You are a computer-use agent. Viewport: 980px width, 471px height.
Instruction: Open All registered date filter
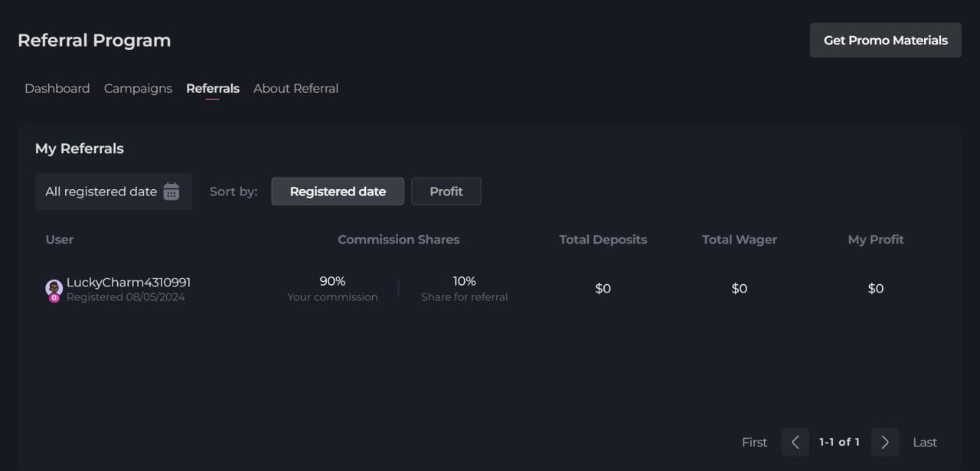[x=101, y=191]
